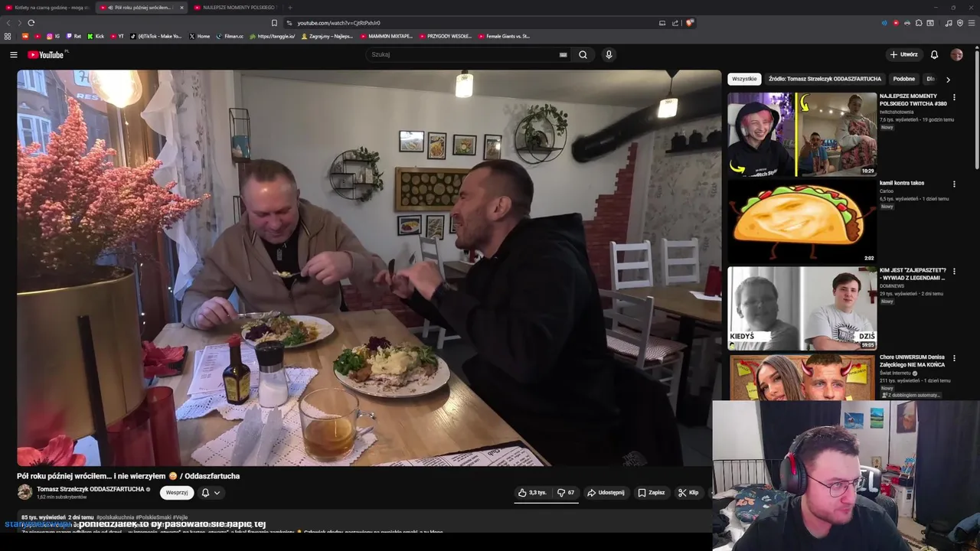Expand notification preferences dropdown beside Wspieraj

click(x=211, y=493)
